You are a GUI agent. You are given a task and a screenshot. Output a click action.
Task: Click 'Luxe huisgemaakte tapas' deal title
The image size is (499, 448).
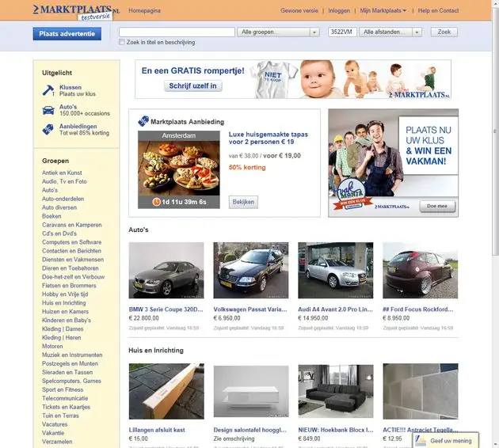point(269,138)
